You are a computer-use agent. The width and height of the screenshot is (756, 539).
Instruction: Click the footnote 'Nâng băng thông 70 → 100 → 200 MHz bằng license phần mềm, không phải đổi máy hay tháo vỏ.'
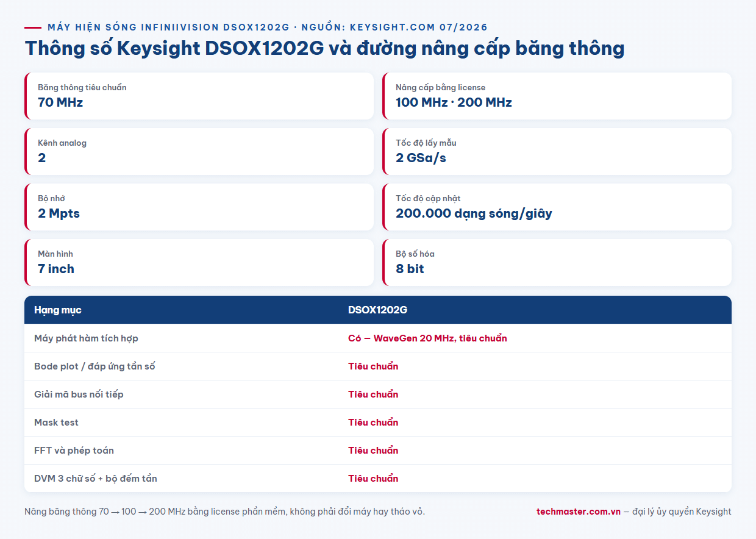click(224, 512)
